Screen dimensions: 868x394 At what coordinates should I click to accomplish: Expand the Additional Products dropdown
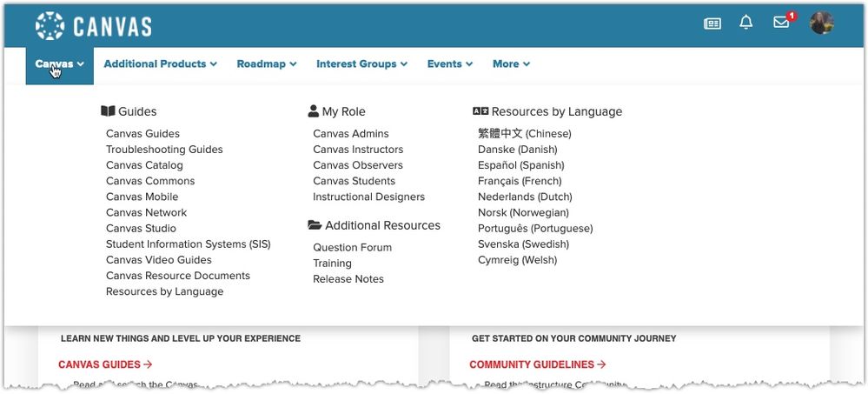tap(161, 63)
